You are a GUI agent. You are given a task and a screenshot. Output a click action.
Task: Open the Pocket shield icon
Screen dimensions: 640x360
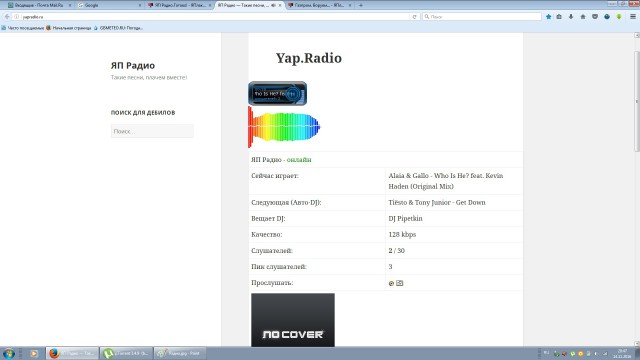(x=595, y=17)
